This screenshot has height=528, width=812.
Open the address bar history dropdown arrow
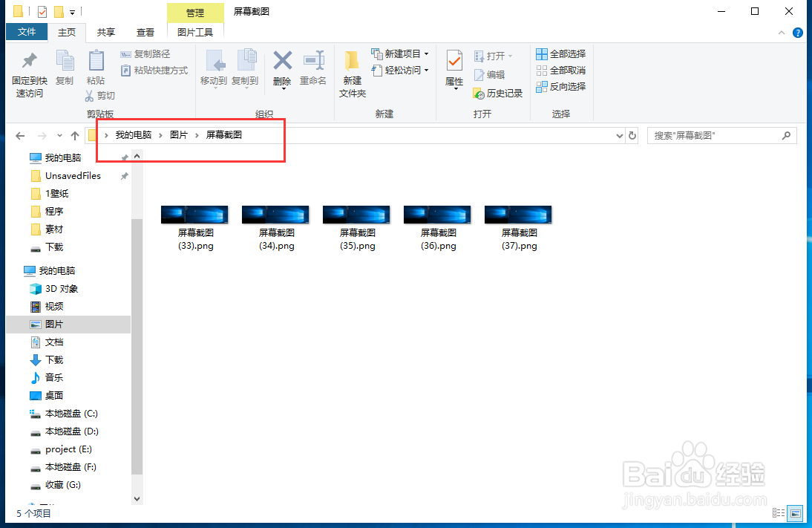tap(619, 135)
